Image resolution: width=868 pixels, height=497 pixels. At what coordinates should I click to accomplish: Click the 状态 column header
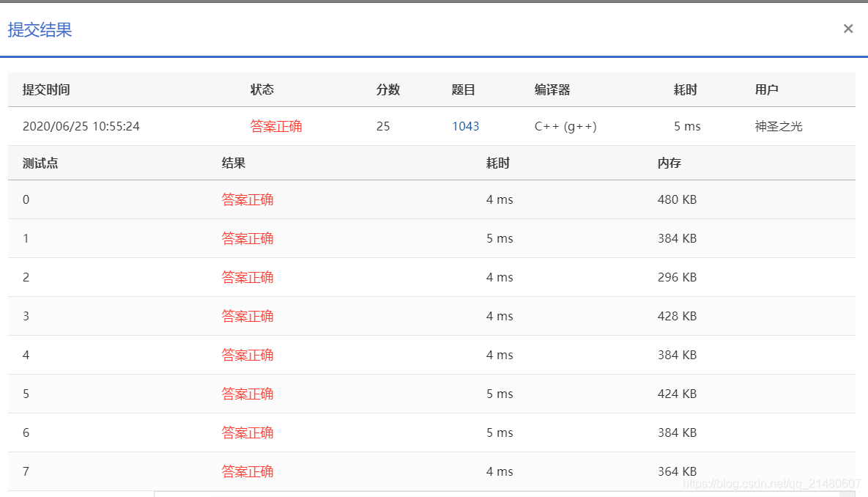261,89
